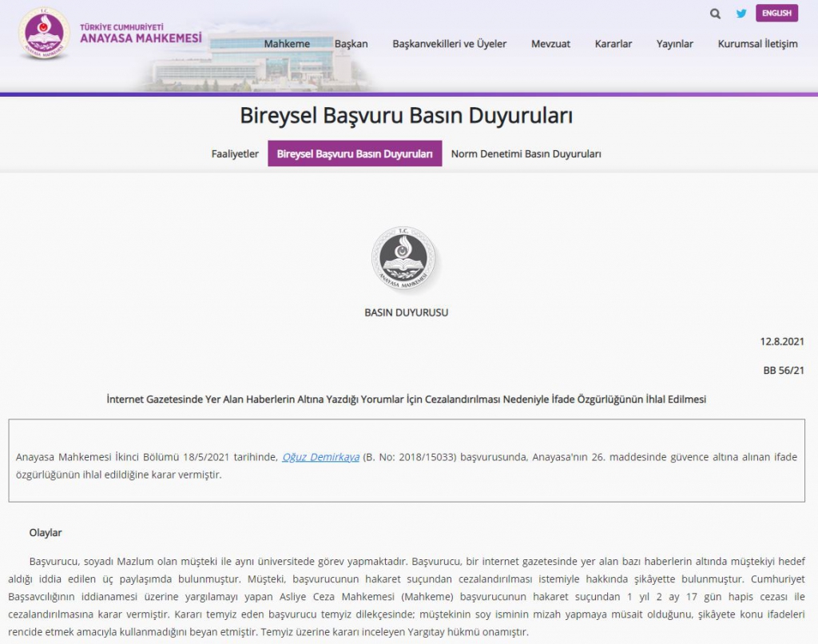Select the Bireysel Başvuru Basın Duyuruları tab

[x=355, y=153]
